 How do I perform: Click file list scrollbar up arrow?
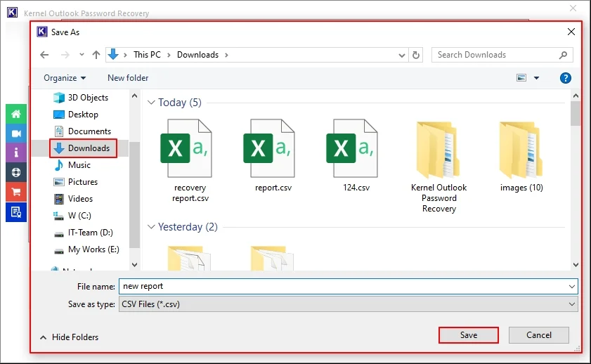point(576,96)
